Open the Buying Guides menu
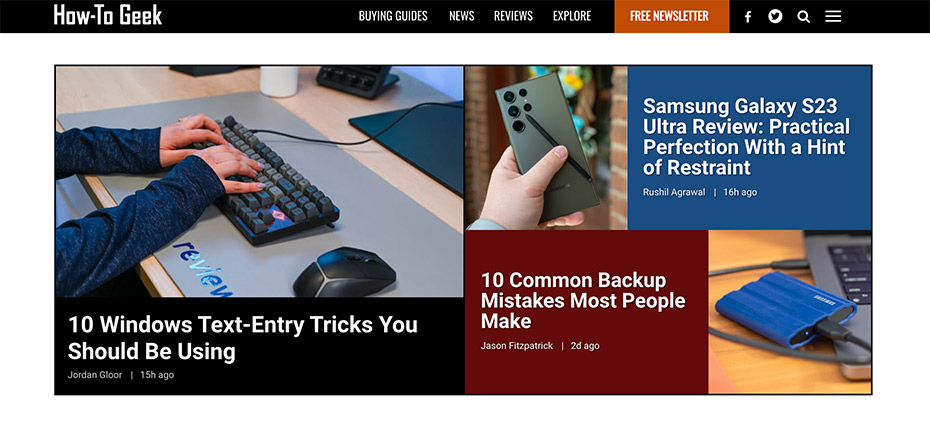Viewport: 930px width, 430px height. pyautogui.click(x=393, y=16)
